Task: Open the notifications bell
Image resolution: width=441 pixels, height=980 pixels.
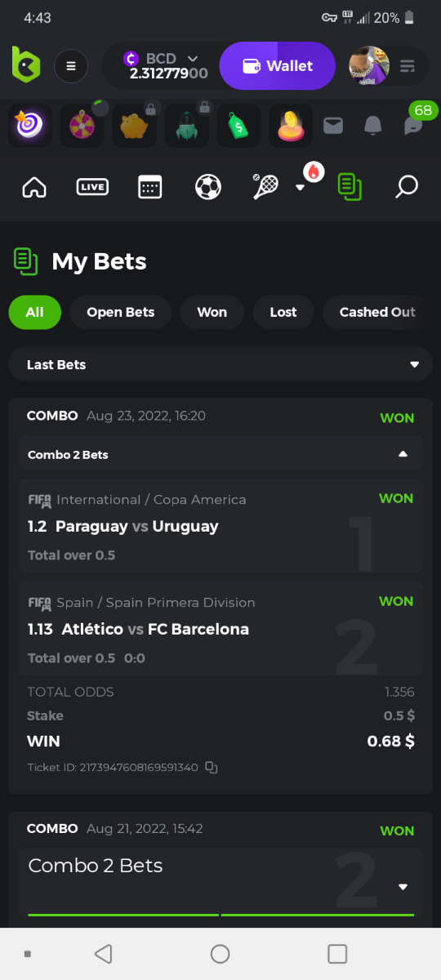Action: tap(372, 125)
